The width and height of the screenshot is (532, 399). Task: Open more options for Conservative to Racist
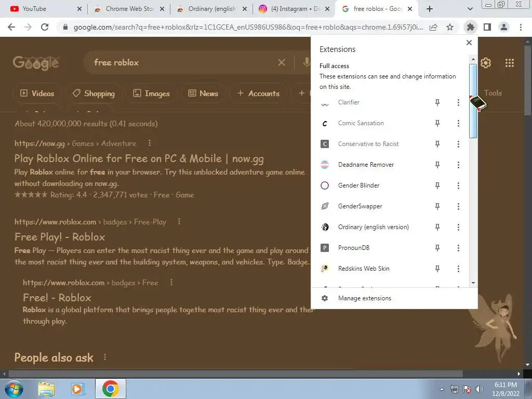[x=458, y=144]
